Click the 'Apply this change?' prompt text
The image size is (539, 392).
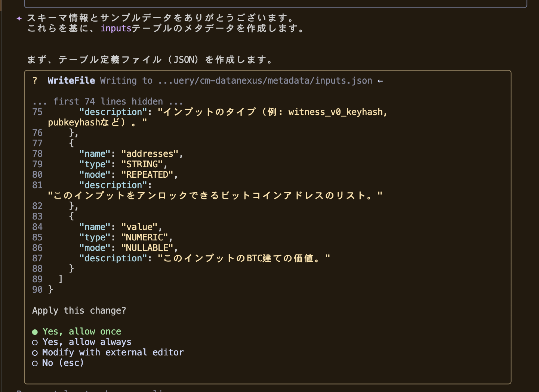pyautogui.click(x=79, y=311)
